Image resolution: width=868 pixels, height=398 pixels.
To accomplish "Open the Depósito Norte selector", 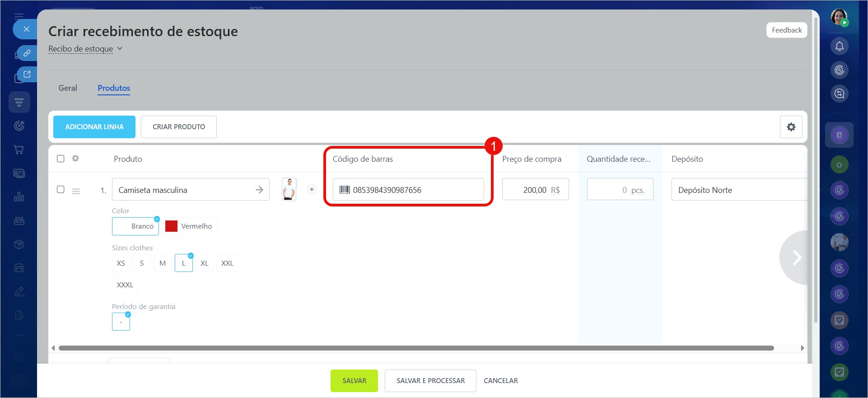I will pyautogui.click(x=738, y=190).
